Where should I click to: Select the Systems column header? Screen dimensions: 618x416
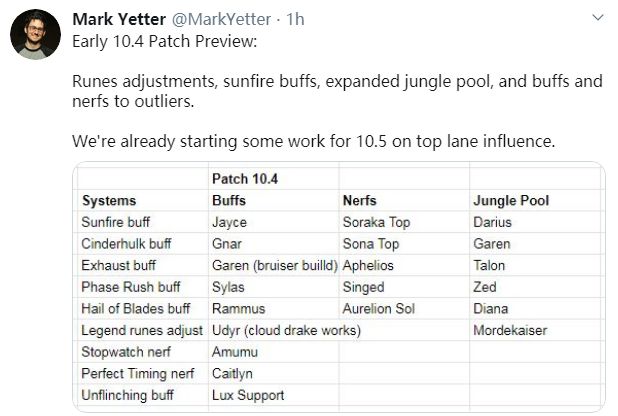(x=109, y=200)
